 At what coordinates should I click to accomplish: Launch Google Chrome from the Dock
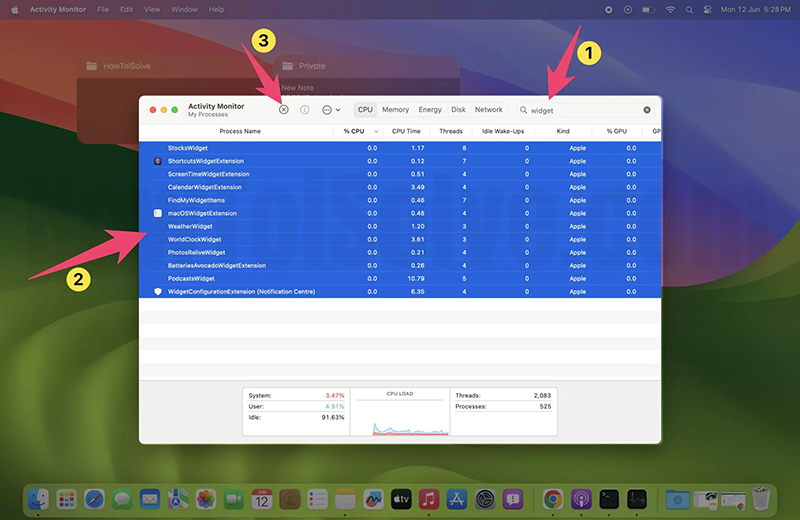pos(553,499)
